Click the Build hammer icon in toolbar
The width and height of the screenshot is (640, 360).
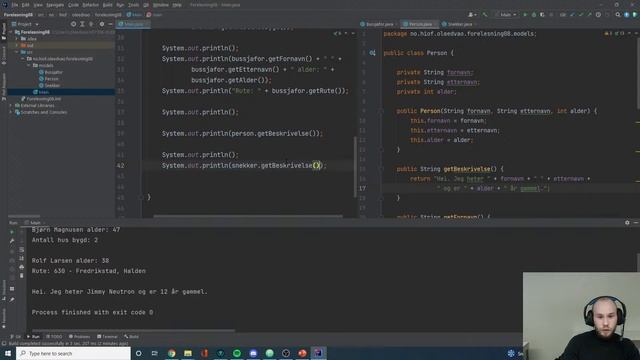pyautogui.click(x=485, y=15)
